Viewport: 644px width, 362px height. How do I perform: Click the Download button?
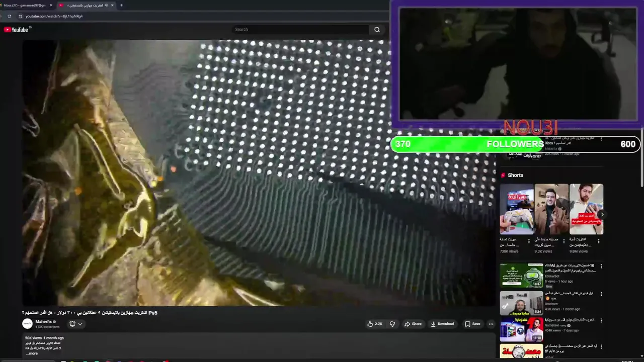click(x=442, y=324)
